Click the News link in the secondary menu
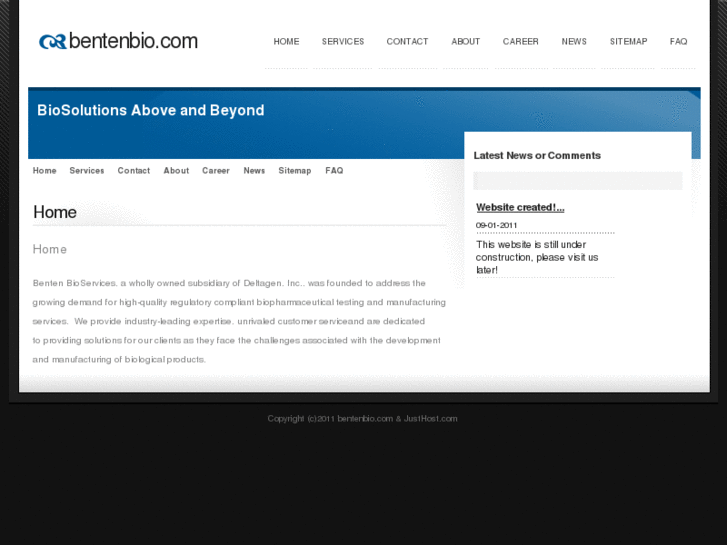The height and width of the screenshot is (545, 727). pyautogui.click(x=254, y=171)
